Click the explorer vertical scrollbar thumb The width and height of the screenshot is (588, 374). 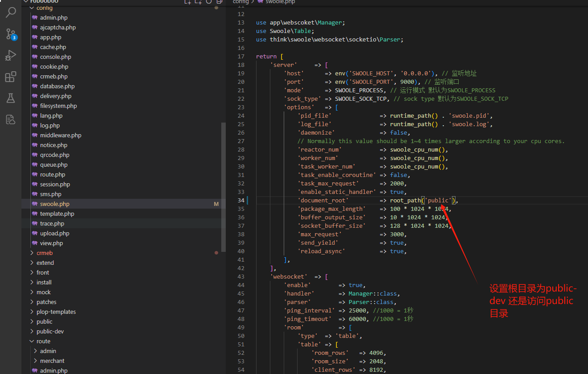point(224,187)
